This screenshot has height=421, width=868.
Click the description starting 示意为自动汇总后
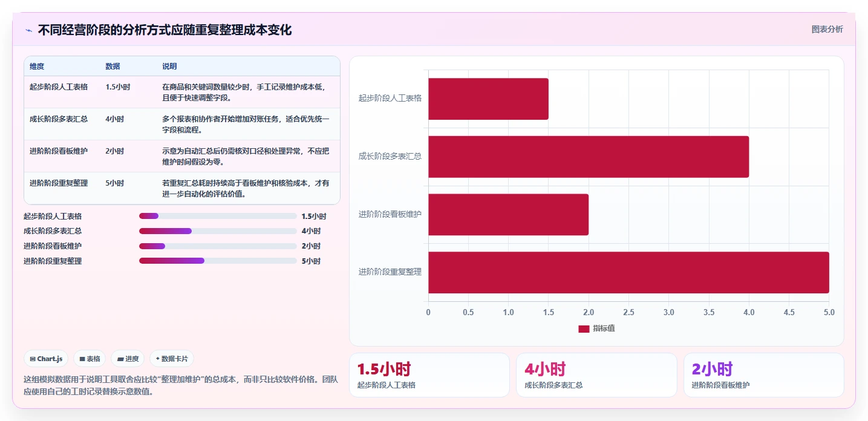coord(246,157)
